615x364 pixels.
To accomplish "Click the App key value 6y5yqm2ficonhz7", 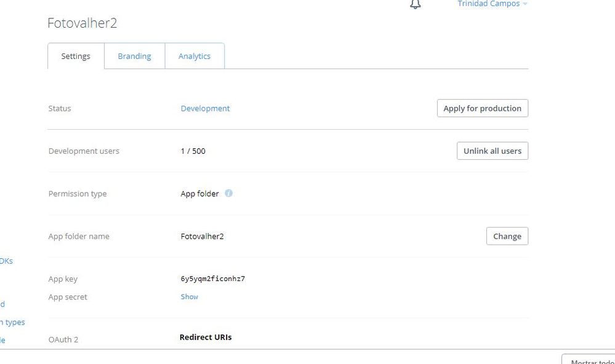I will [x=212, y=279].
